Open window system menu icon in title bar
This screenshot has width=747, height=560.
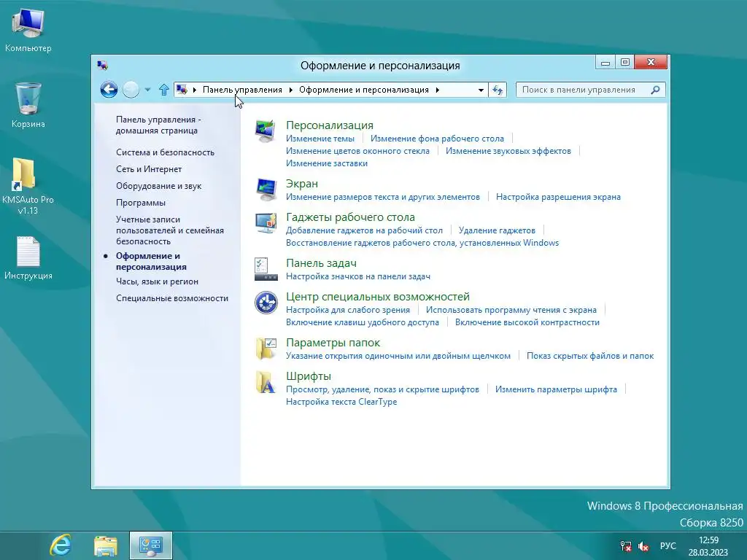pos(102,65)
